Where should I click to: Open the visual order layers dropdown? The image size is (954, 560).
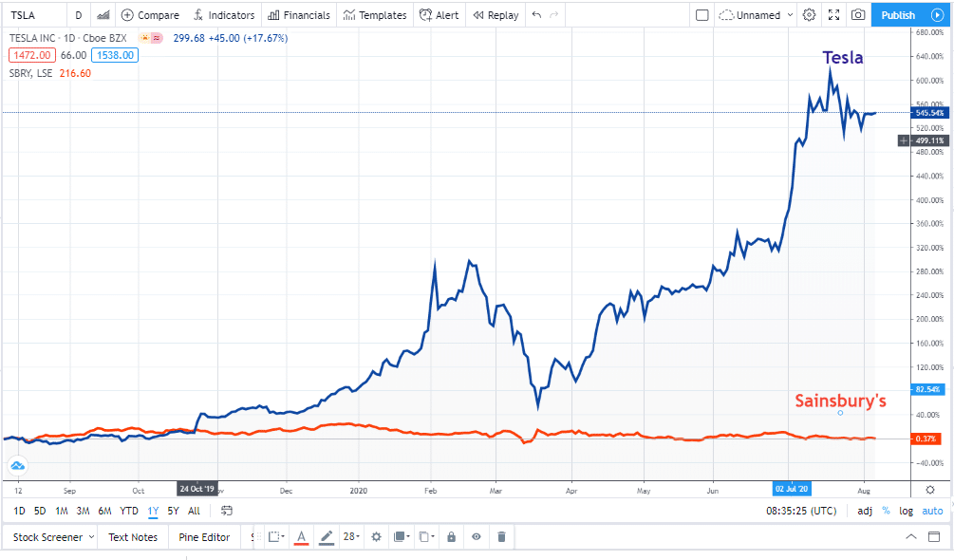(402, 537)
